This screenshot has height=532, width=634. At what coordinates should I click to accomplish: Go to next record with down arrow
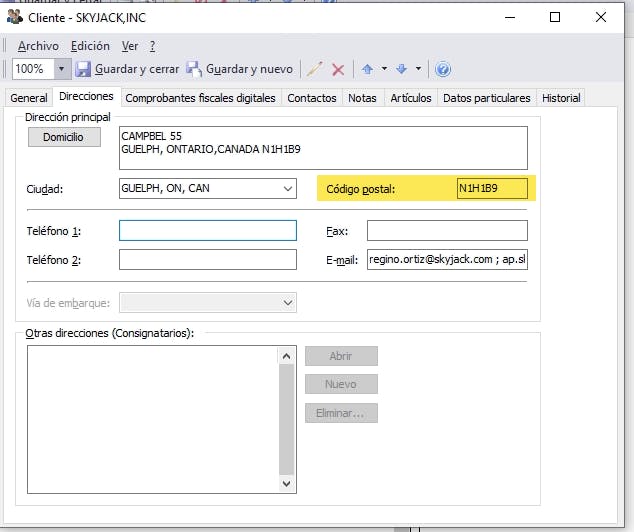click(x=401, y=69)
